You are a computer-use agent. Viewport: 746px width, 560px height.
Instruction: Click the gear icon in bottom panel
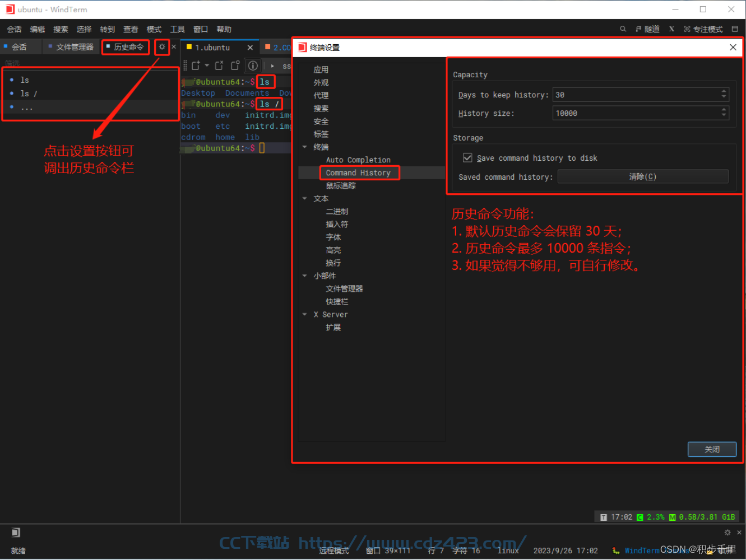pos(728,533)
